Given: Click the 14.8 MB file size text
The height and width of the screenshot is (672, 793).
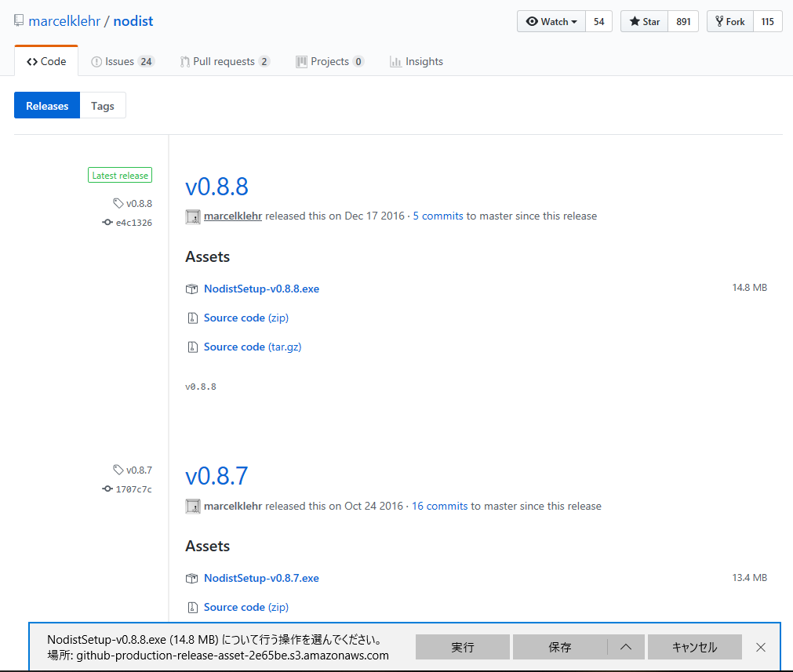Looking at the screenshot, I should pos(750,288).
